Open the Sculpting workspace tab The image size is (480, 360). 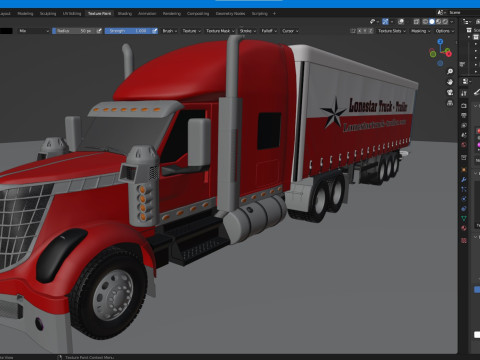pos(48,14)
